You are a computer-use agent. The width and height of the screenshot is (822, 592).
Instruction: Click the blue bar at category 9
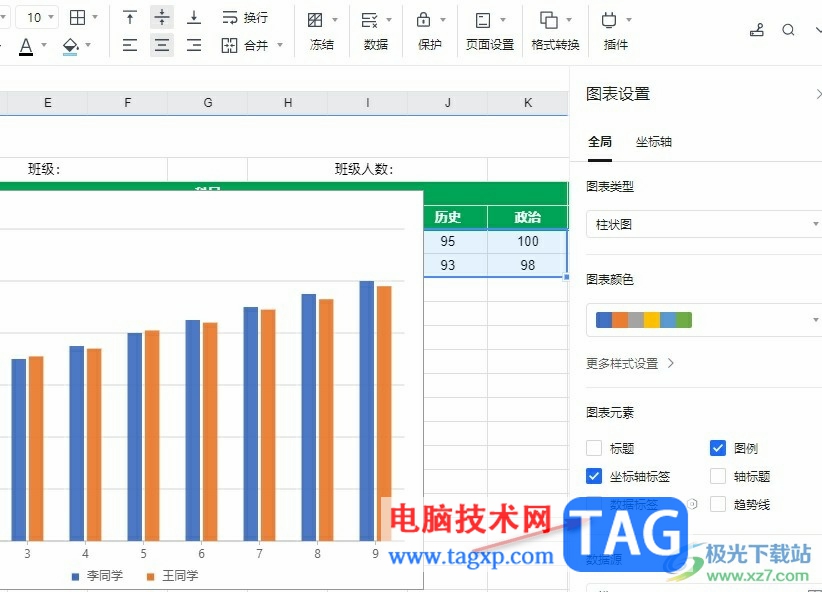(366, 411)
